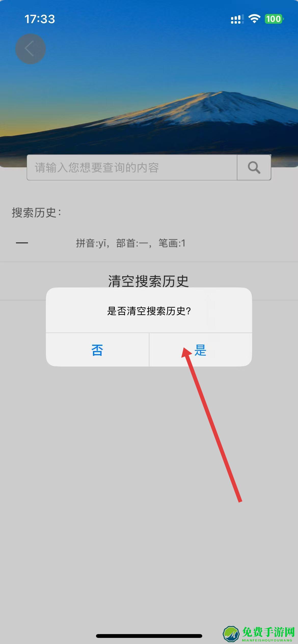
Task: Open the 一 search history entry
Action: (x=149, y=243)
